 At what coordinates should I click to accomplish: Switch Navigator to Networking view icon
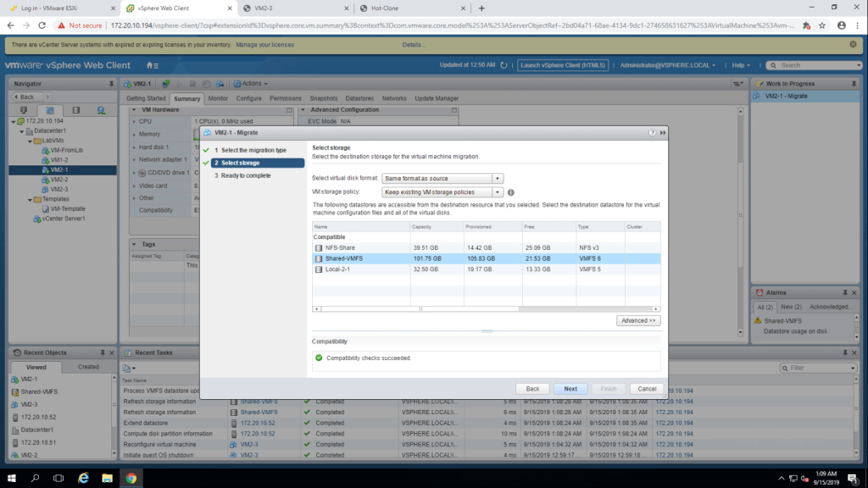101,110
